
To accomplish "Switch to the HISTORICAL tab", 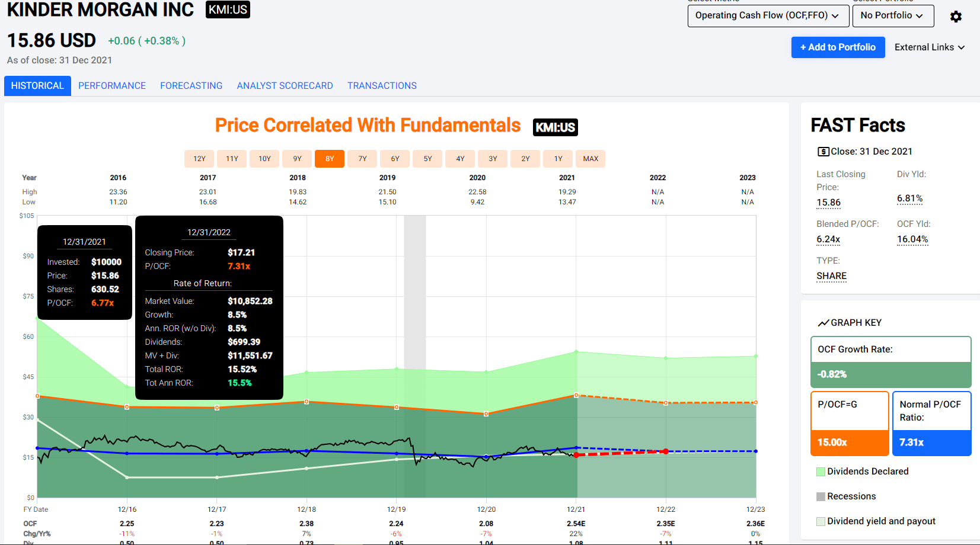I will click(37, 86).
